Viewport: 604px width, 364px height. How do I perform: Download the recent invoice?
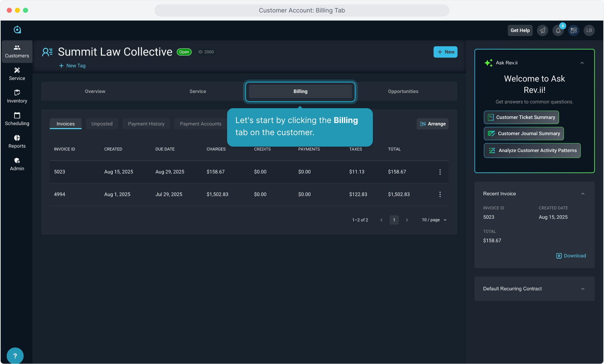(x=571, y=256)
